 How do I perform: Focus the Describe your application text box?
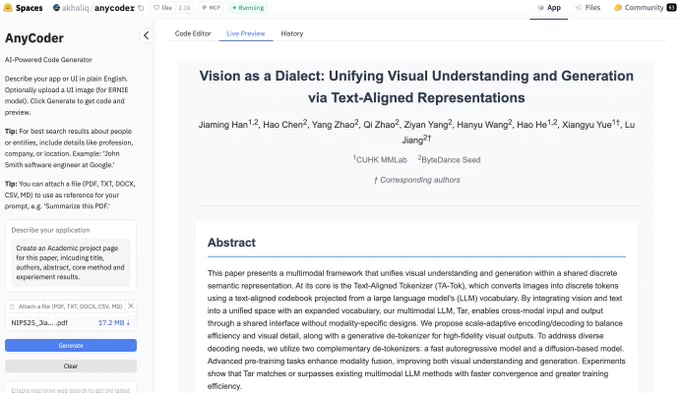[71, 262]
